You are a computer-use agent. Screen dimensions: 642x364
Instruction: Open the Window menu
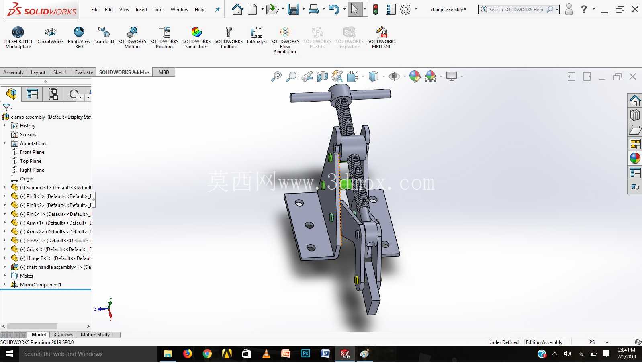click(179, 10)
